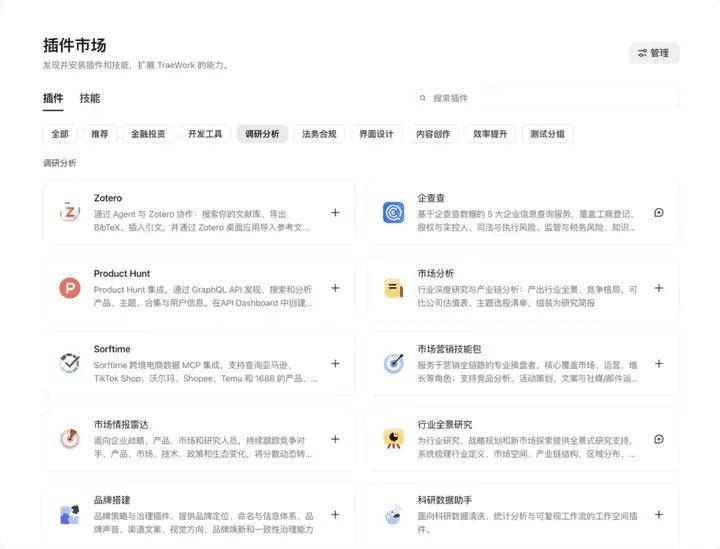
Task: Open the 企查查 status icon on the right
Action: pyautogui.click(x=658, y=213)
